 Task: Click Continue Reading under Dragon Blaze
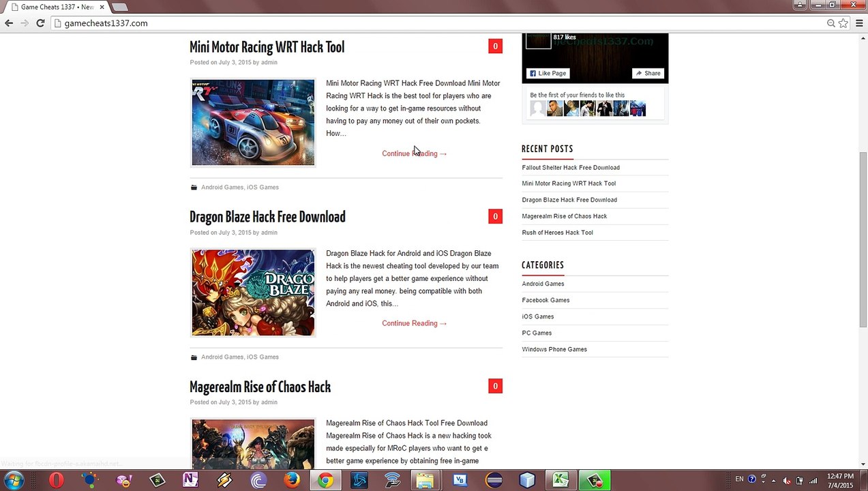pos(414,323)
